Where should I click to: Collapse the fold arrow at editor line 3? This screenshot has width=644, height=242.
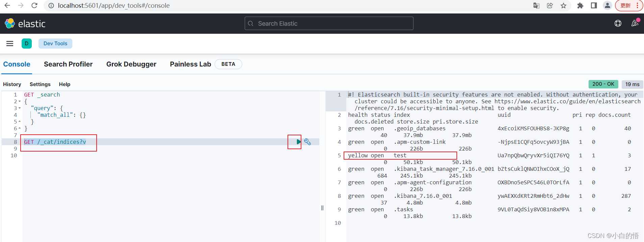(x=20, y=108)
